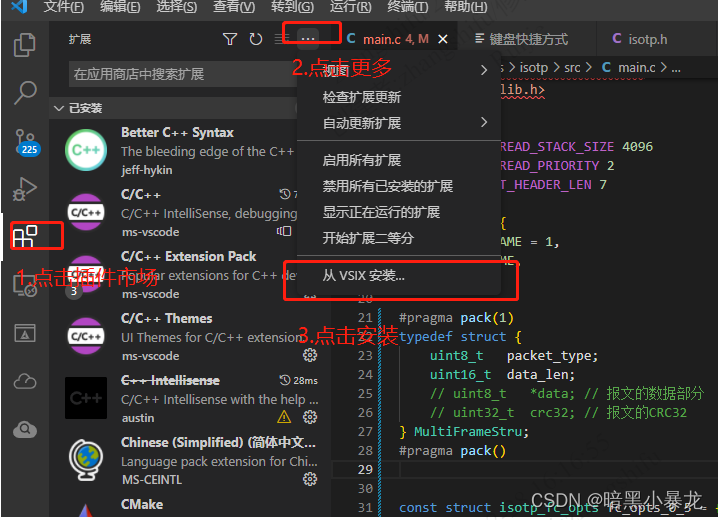Open the 文件(F) menu
The image size is (719, 520).
(63, 6)
